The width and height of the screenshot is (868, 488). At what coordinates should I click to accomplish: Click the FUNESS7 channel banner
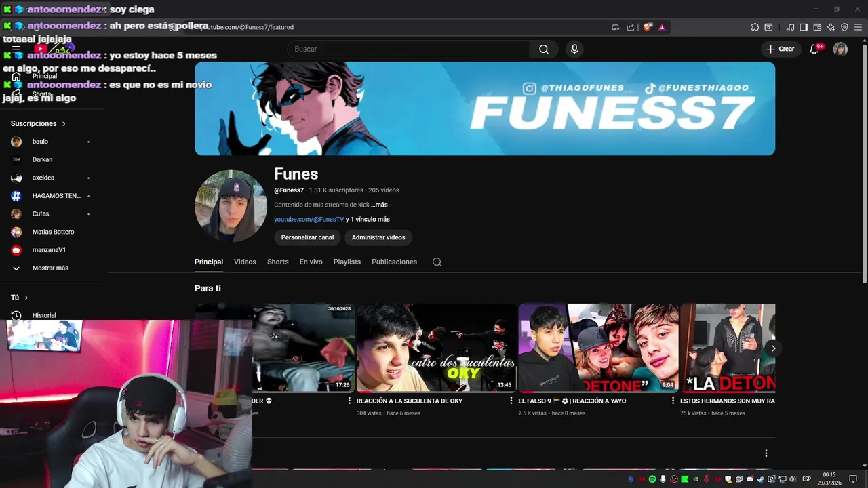point(485,109)
